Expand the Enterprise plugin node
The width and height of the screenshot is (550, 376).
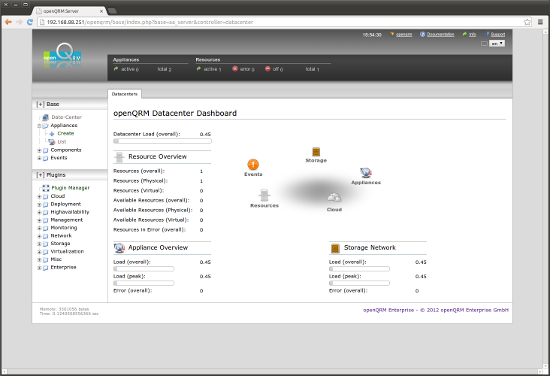pyautogui.click(x=39, y=268)
